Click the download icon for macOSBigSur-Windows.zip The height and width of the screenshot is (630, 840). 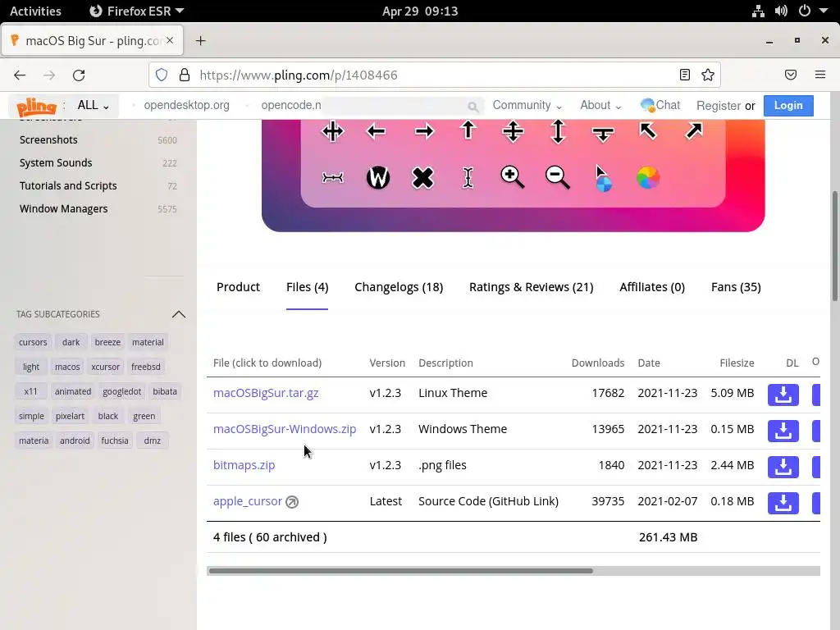[783, 431]
